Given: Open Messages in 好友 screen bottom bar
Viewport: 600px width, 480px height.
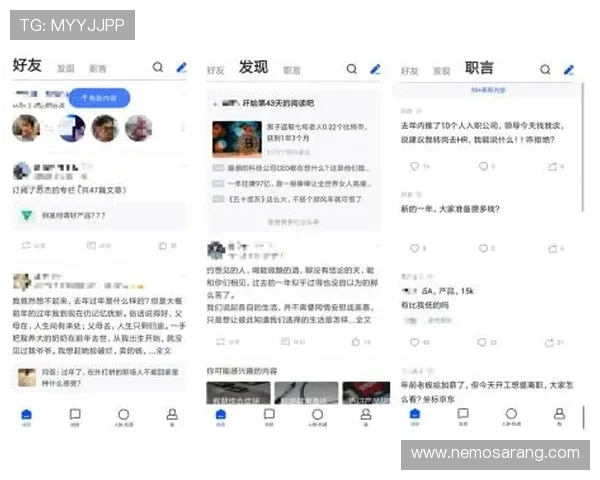Looking at the screenshot, I should pyautogui.click(x=75, y=417).
